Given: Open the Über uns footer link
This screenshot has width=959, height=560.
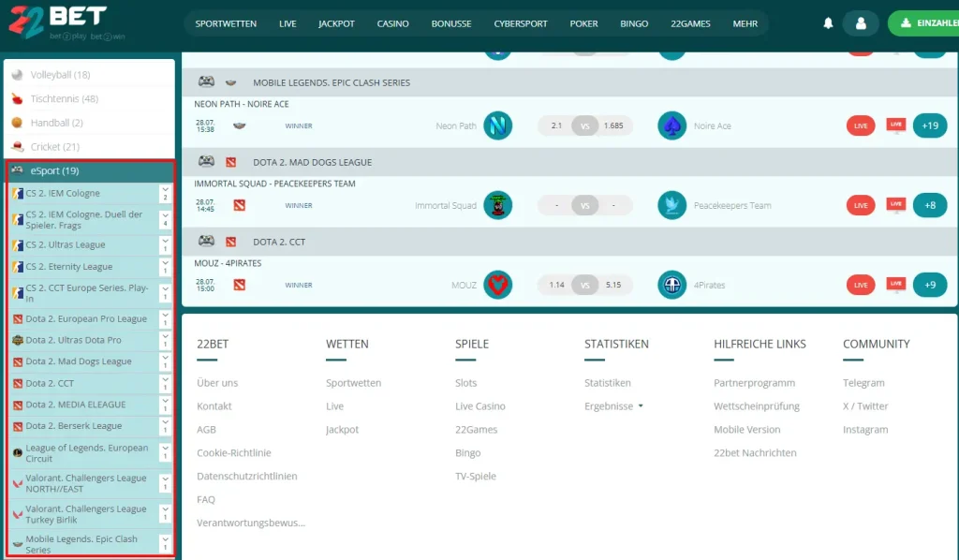Looking at the screenshot, I should pyautogui.click(x=217, y=383).
